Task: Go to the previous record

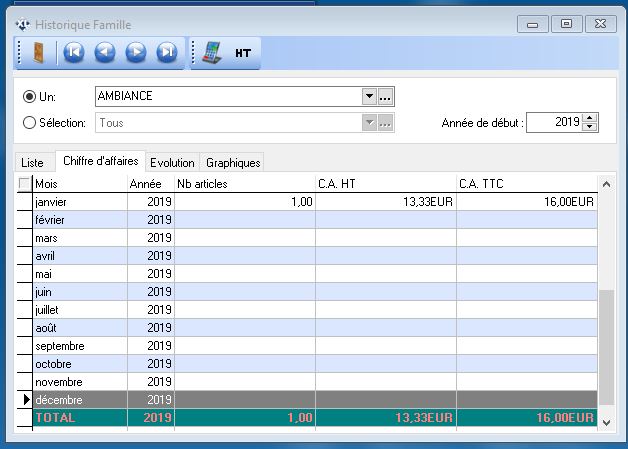Action: tap(105, 53)
